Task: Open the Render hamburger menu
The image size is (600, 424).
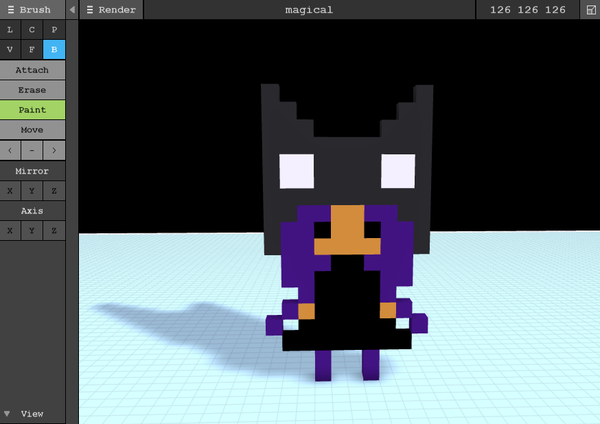Action: [x=90, y=10]
